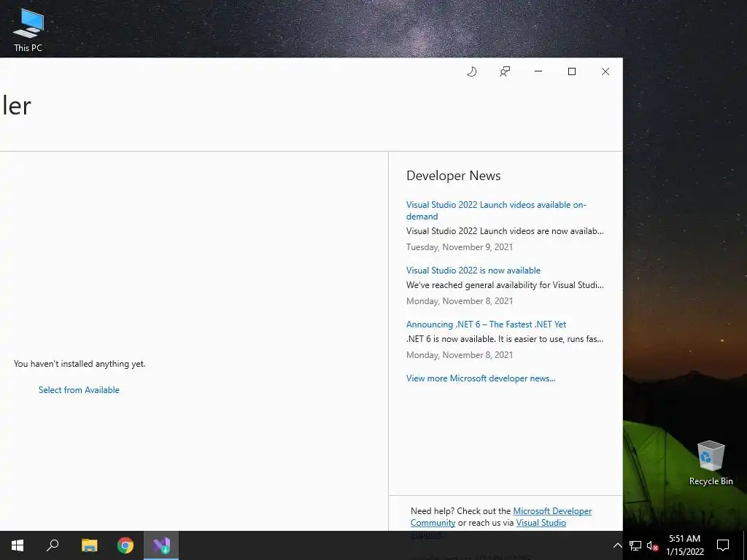Viewport: 747px width, 560px height.
Task: Select the Recycle Bin desktop icon
Action: click(711, 463)
